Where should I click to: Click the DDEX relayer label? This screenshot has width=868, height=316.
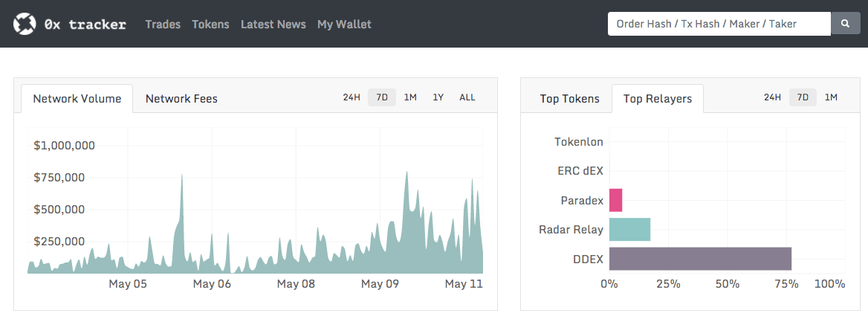pos(589,259)
